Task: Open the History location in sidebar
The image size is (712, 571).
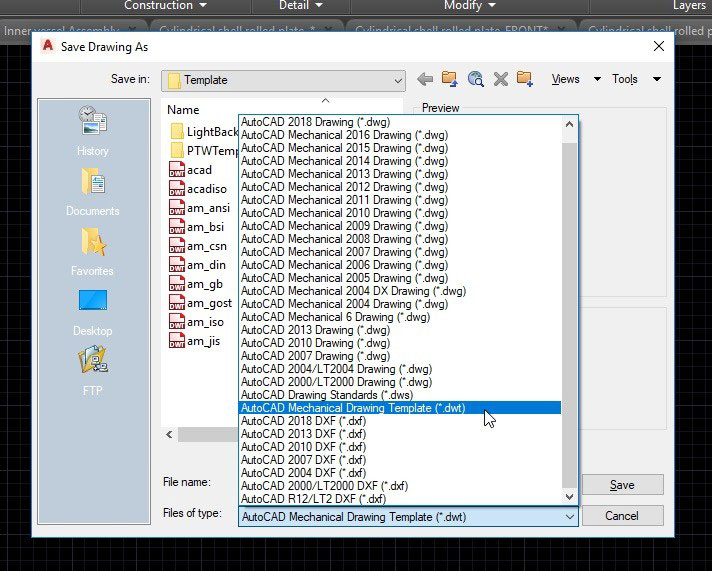Action: pos(93,131)
